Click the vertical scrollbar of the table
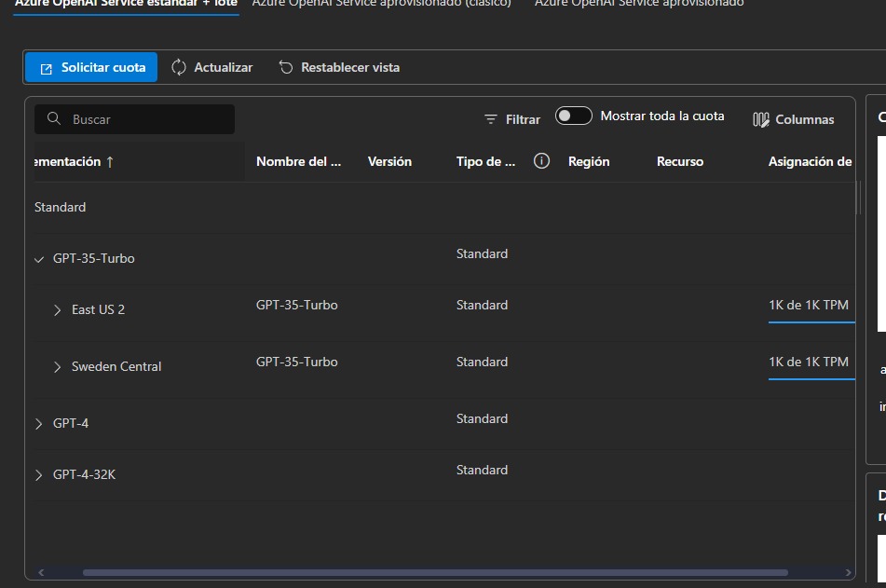 pyautogui.click(x=860, y=198)
